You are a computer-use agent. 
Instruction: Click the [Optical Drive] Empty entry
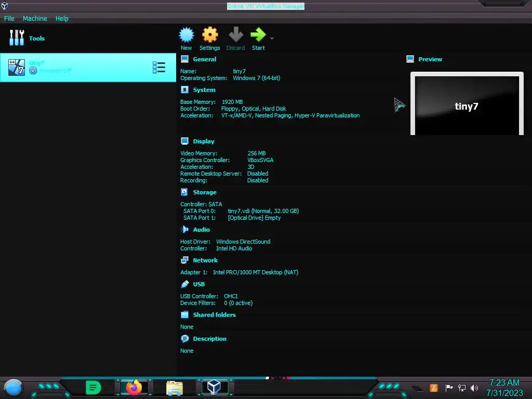tap(254, 218)
